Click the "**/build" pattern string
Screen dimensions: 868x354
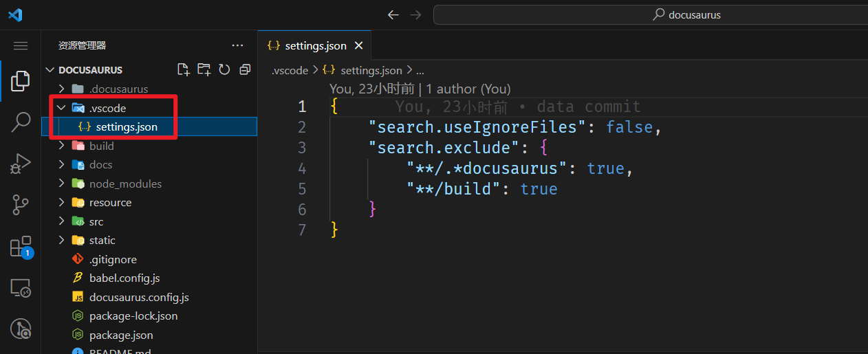[453, 188]
